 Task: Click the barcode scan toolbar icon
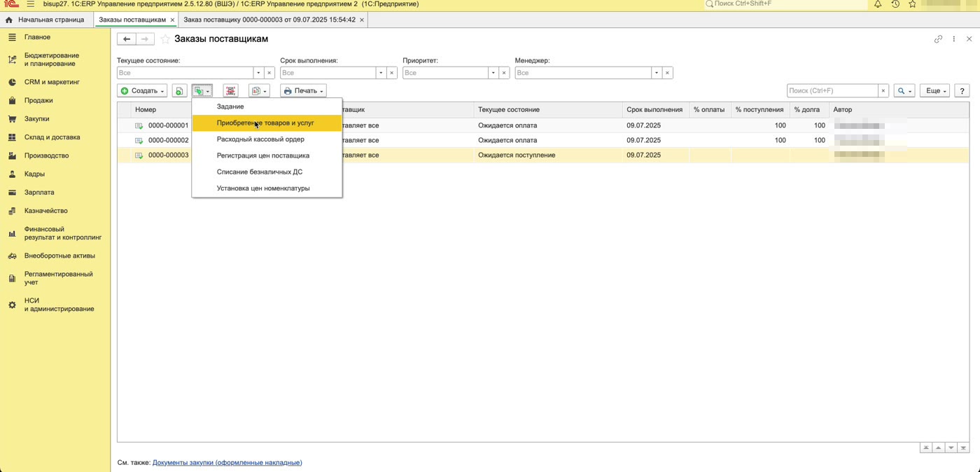(x=230, y=91)
